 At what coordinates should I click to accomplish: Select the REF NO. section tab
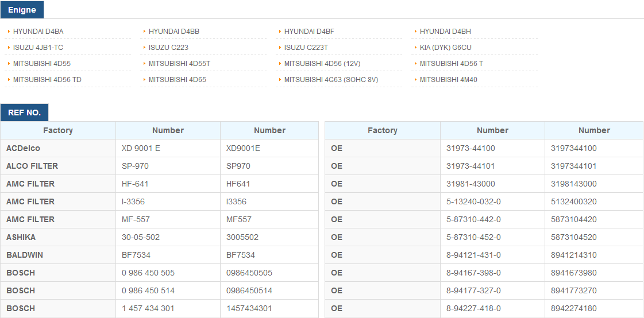pyautogui.click(x=24, y=113)
